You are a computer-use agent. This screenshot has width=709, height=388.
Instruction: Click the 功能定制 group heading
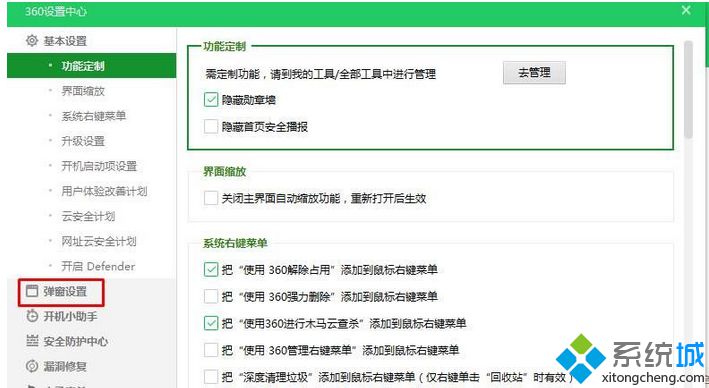coord(225,46)
